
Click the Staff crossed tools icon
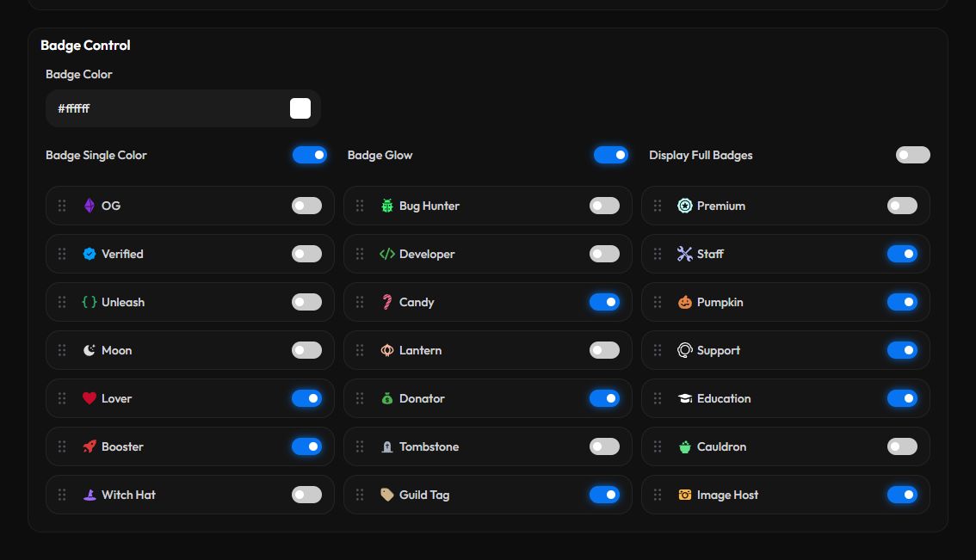coord(685,254)
